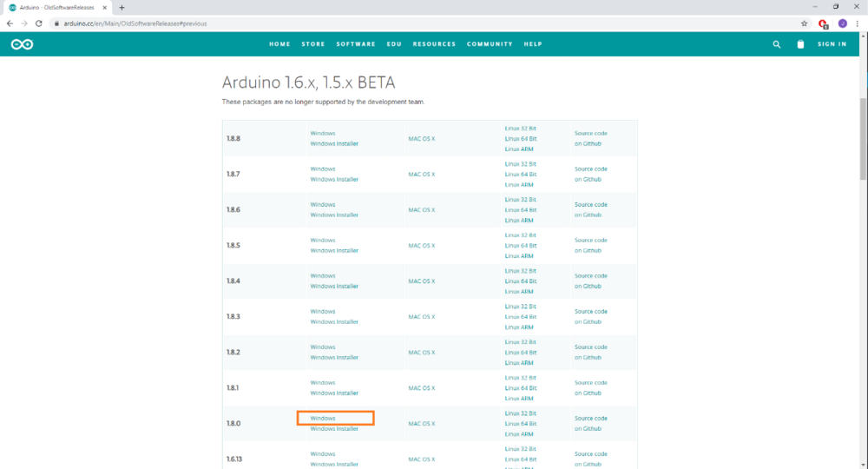Open the purple profile avatar
The image size is (868, 469).
[843, 23]
